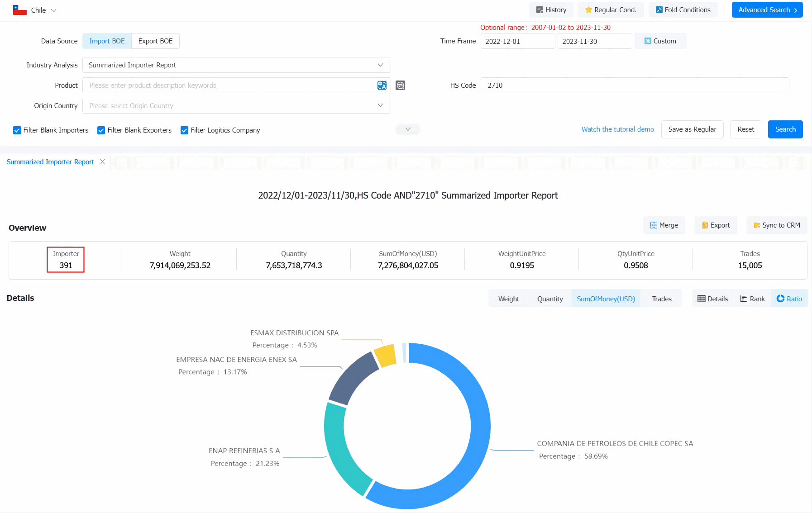Click the WeightUnitPrice value 0.9195

[x=522, y=266]
